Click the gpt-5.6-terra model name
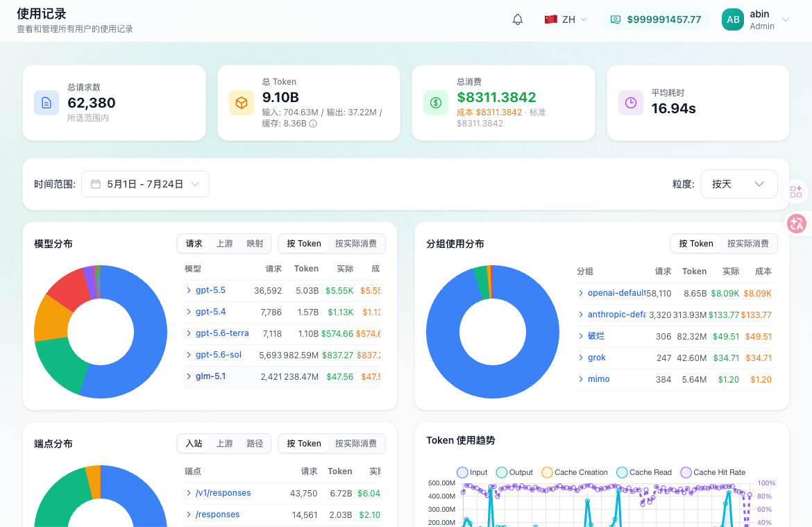812x527 pixels. pyautogui.click(x=222, y=333)
